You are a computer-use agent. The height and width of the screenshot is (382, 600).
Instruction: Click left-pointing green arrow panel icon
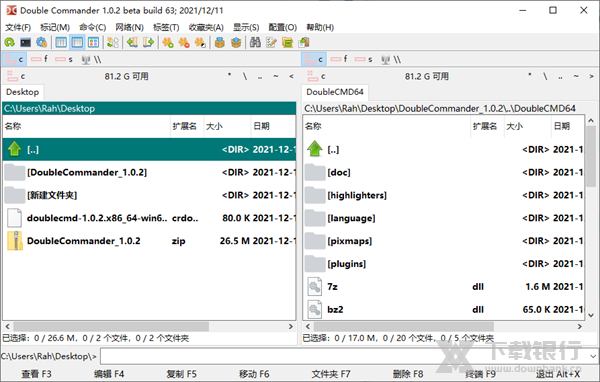(x=132, y=42)
